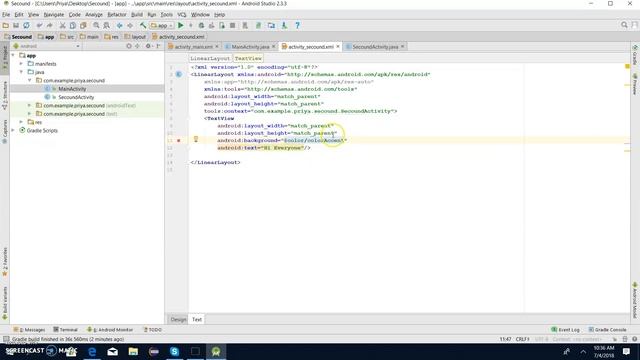640x360 pixels.
Task: Switch to the Design view tab
Action: [x=178, y=320]
